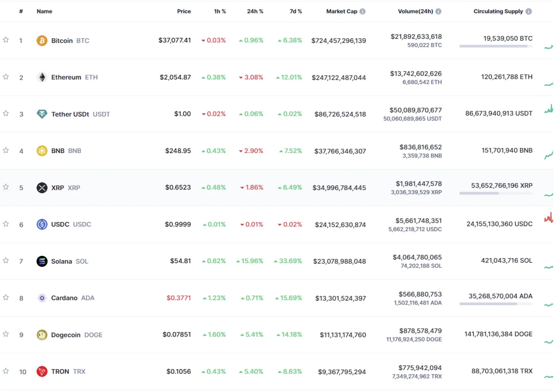560x392 pixels.
Task: Click the USDC red sparkline chart
Action: 549,217
